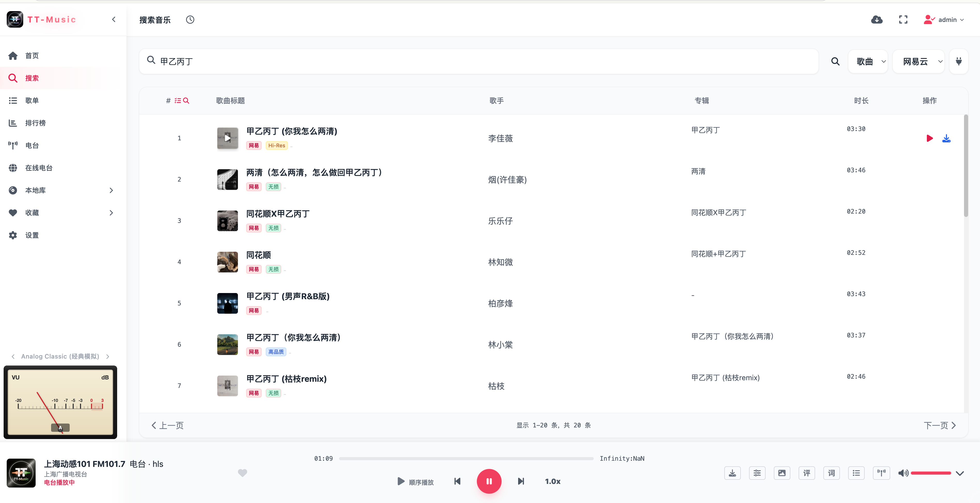Switch to previous VU meter style
980x503 pixels.
[x=13, y=356]
